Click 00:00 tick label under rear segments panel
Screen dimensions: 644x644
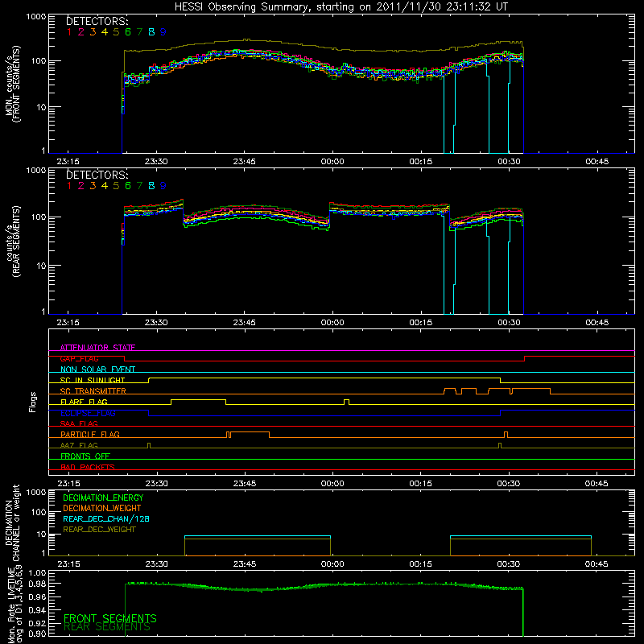[x=332, y=323]
